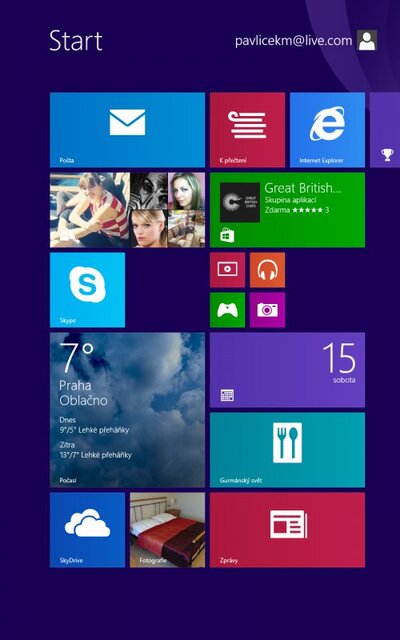
Task: Click the pavlicekm@live.com account name
Action: tap(293, 41)
